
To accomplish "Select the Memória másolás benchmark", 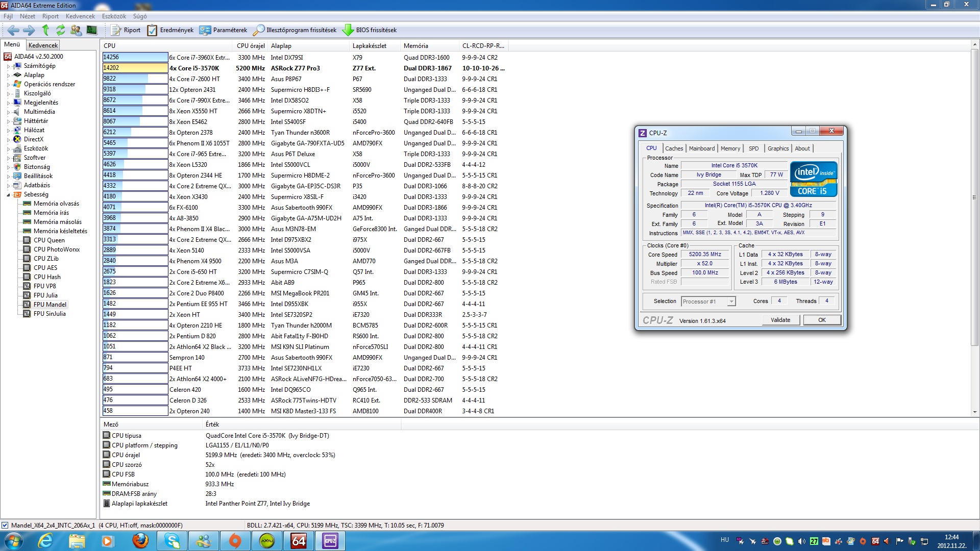I will [58, 222].
